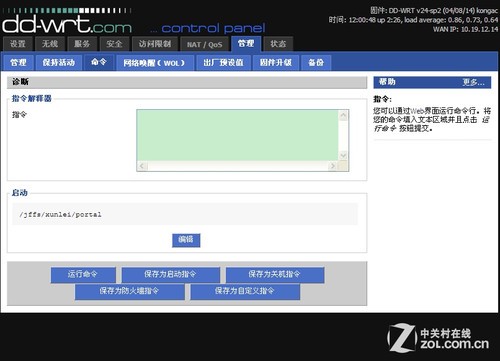
Task: Open the 服务 tab
Action: (82, 44)
